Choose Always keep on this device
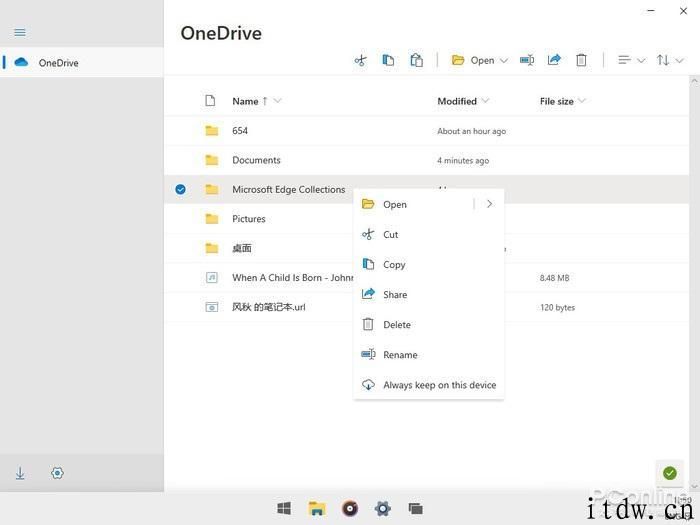 coord(429,385)
